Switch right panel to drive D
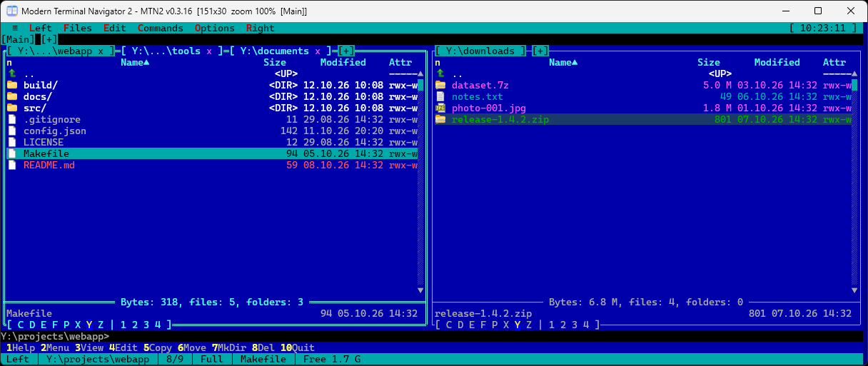The width and height of the screenshot is (868, 366). pyautogui.click(x=460, y=325)
